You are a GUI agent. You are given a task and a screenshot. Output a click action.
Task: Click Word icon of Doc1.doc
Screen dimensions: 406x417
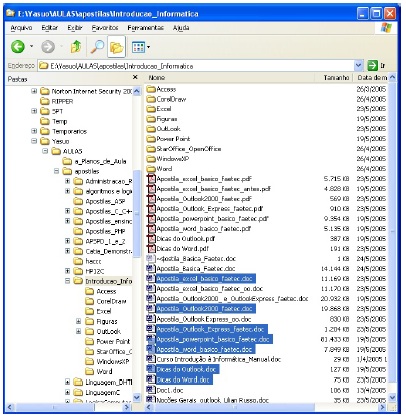151,390
